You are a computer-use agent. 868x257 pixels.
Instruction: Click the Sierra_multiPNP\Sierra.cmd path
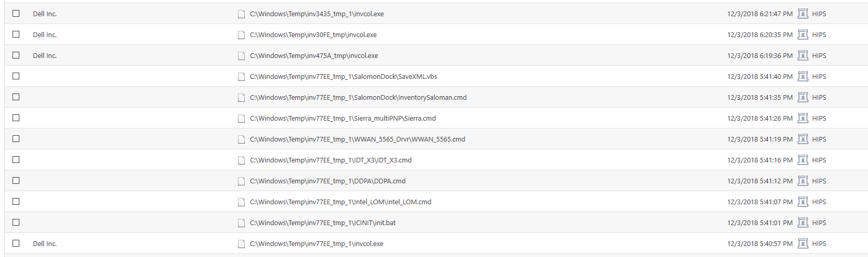tap(342, 119)
